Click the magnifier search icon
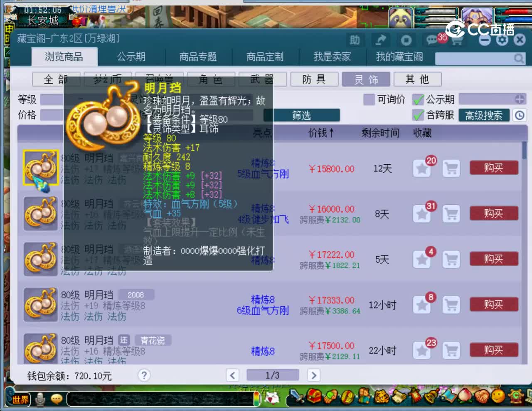The height and width of the screenshot is (411, 532). click(x=519, y=59)
